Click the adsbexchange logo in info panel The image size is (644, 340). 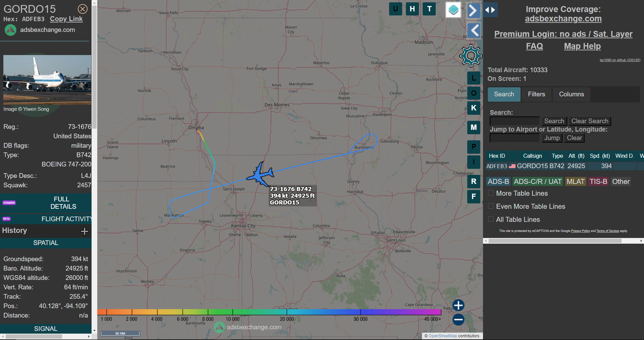pos(10,30)
